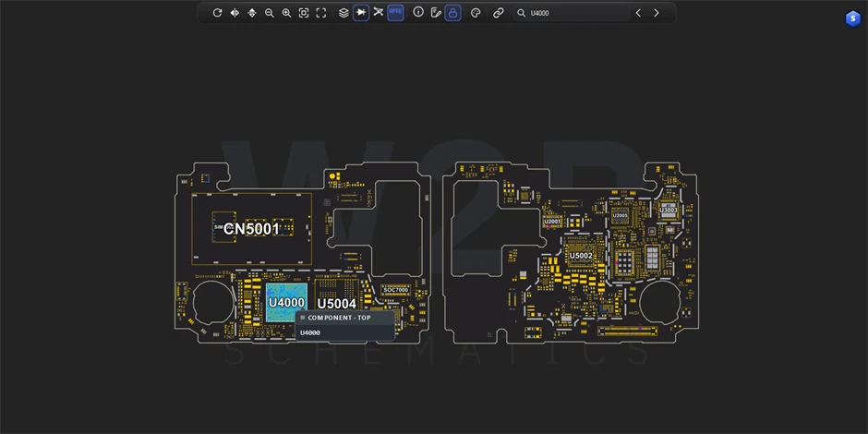Toggle the lock icon in toolbar

[x=452, y=13]
